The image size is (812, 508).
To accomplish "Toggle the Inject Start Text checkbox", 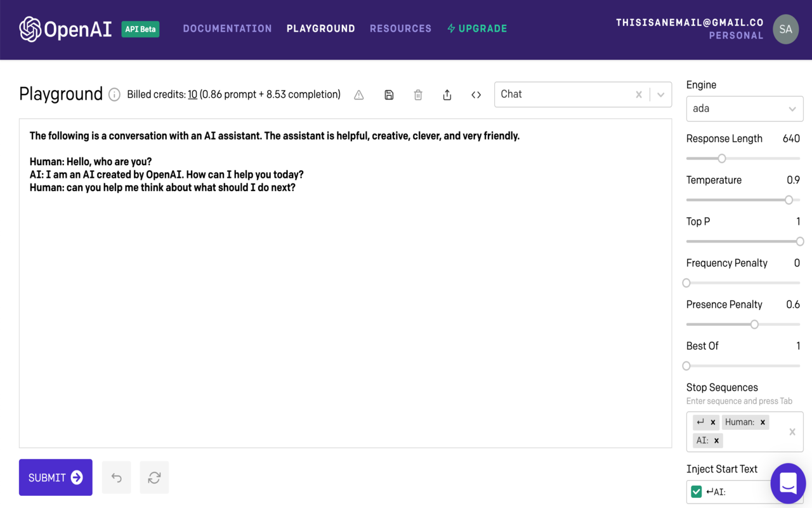I will 697,491.
